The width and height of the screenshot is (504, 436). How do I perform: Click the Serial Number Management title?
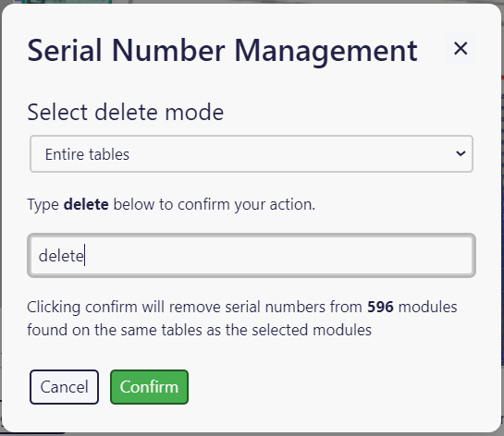[x=222, y=51]
